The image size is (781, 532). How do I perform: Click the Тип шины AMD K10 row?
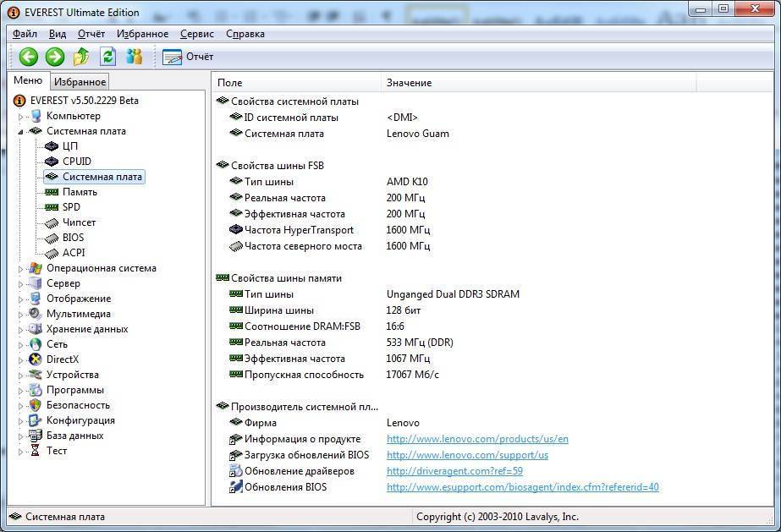click(x=328, y=182)
